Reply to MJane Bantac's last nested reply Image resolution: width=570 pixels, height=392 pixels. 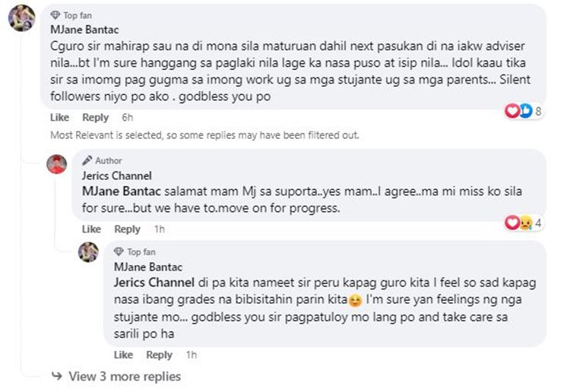[159, 355]
